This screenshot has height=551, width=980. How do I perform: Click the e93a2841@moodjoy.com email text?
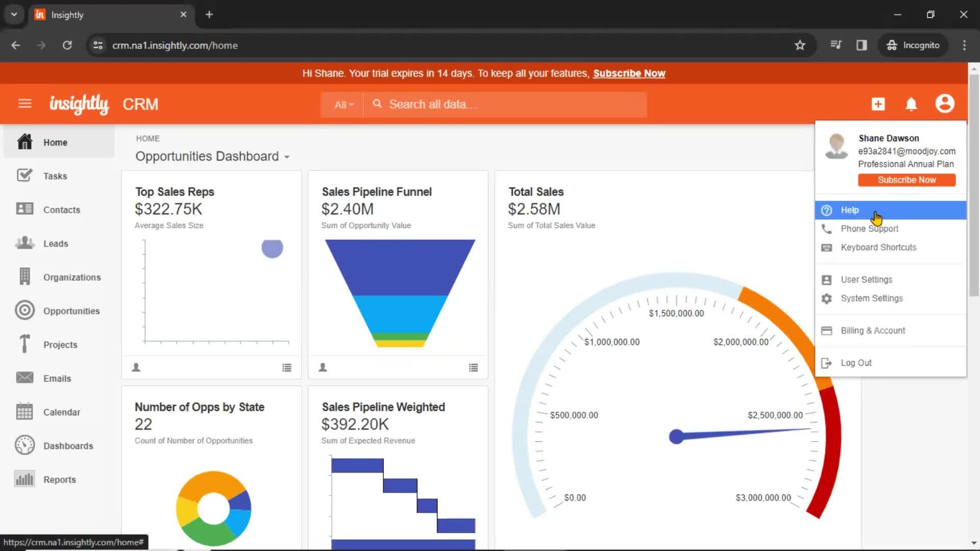906,151
